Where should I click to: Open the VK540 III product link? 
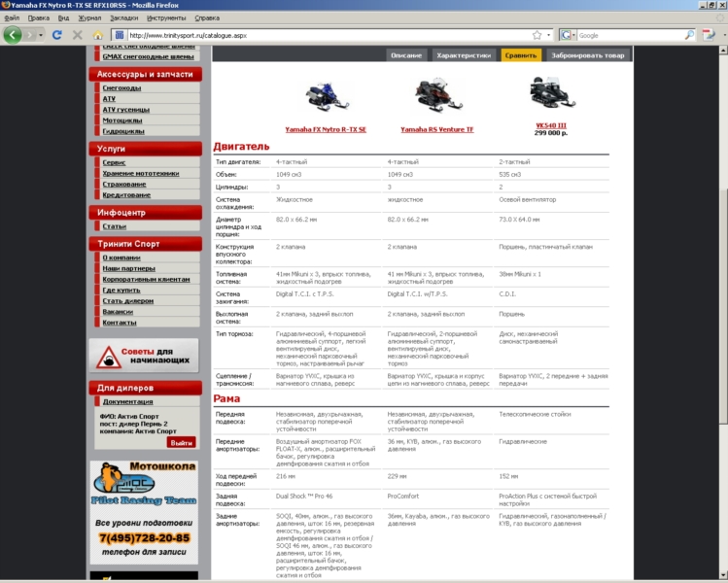pos(551,125)
